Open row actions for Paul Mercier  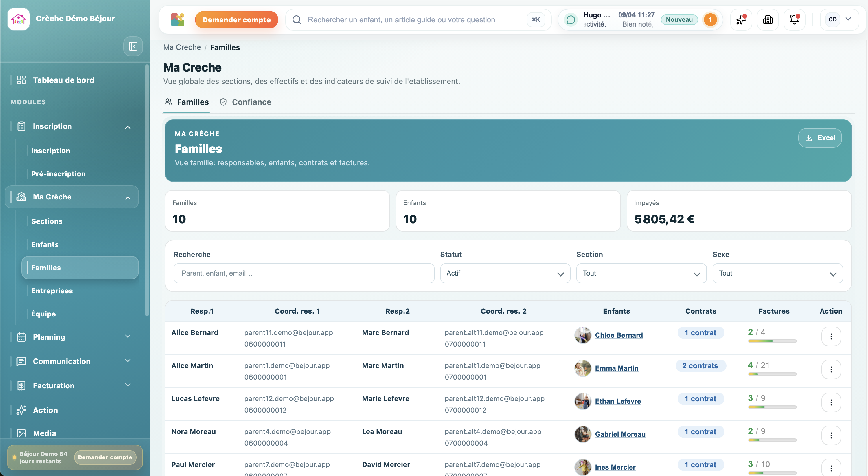point(831,468)
